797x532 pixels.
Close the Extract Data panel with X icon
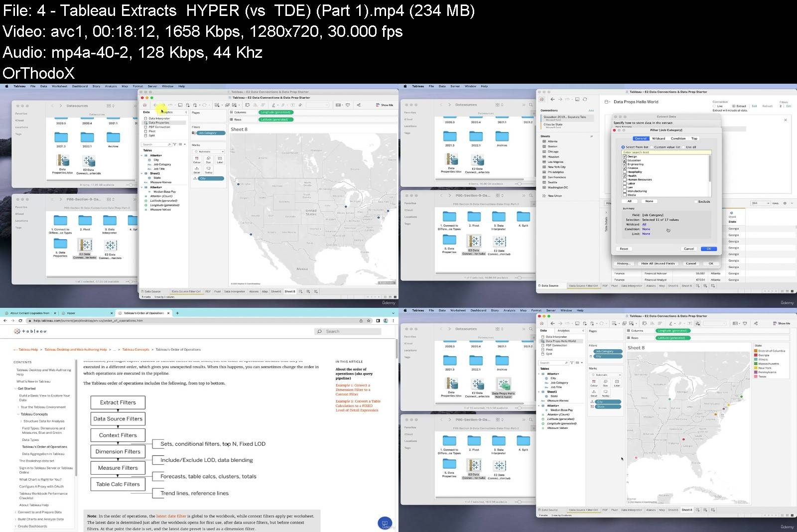coord(786,120)
